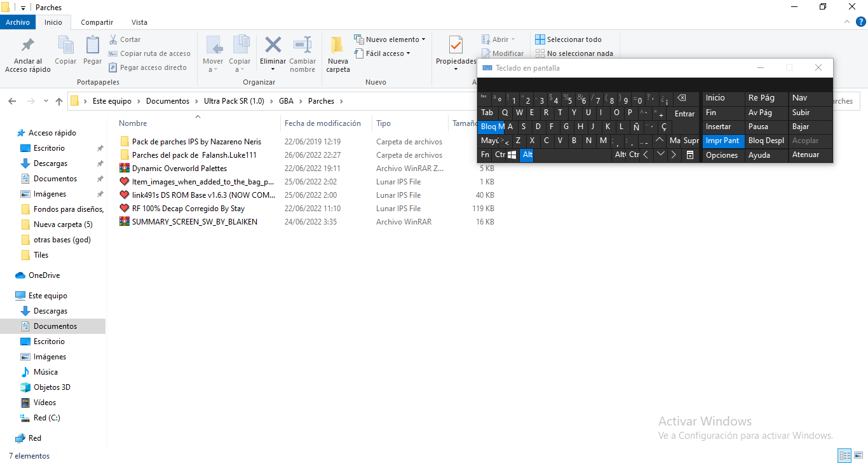Select RF 100% Decap Corregido By Stay file
868x463 pixels.
click(x=188, y=209)
